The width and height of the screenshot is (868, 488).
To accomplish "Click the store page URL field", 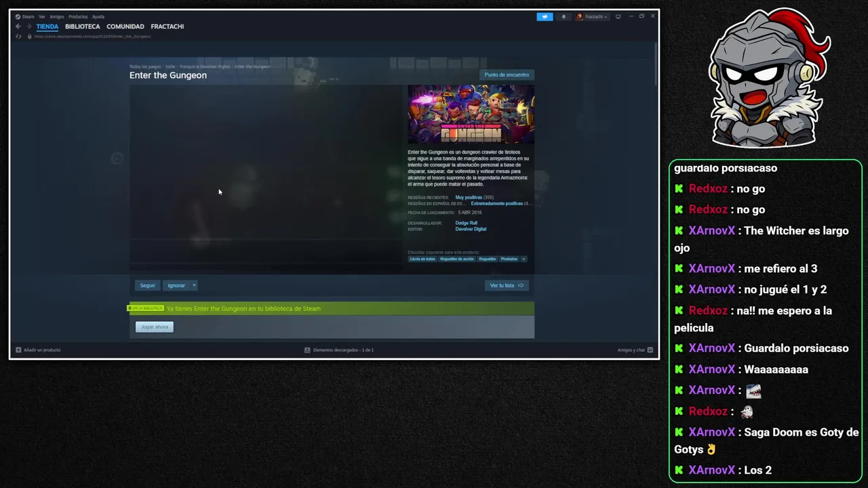I will [92, 37].
